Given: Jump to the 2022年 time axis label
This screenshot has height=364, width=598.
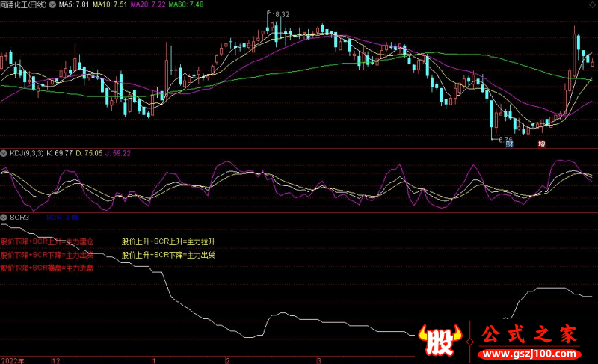Looking at the screenshot, I should click(x=13, y=360).
